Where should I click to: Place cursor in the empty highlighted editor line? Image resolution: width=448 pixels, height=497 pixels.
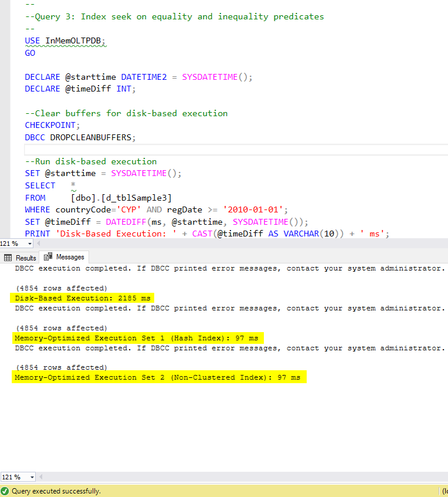click(236, 150)
